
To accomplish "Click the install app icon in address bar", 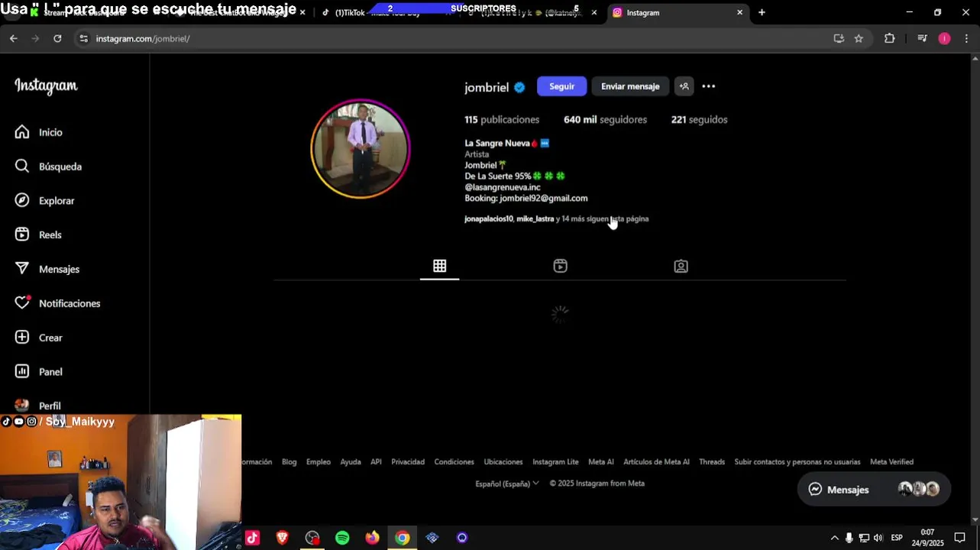I will (x=839, y=38).
